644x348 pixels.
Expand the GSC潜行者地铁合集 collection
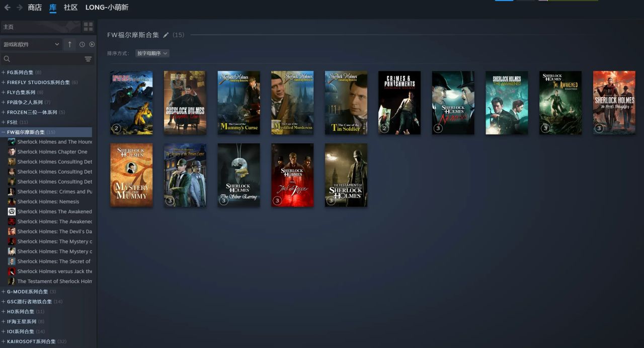tap(3, 302)
